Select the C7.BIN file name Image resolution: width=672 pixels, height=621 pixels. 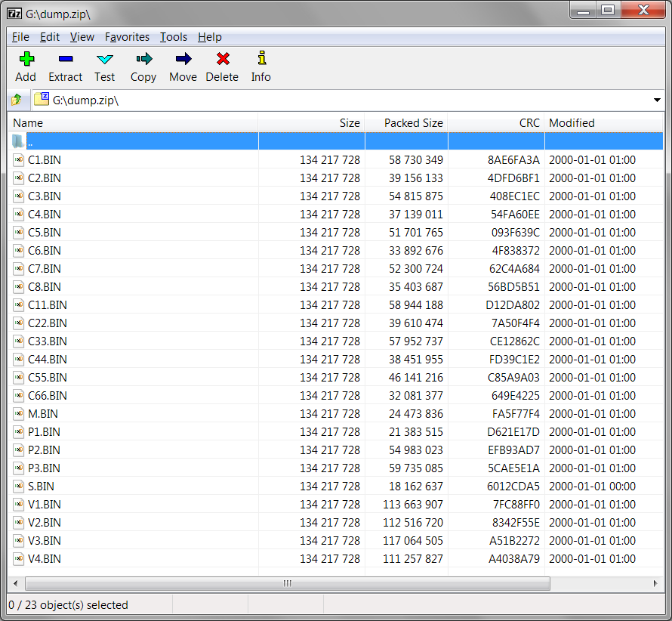44,269
